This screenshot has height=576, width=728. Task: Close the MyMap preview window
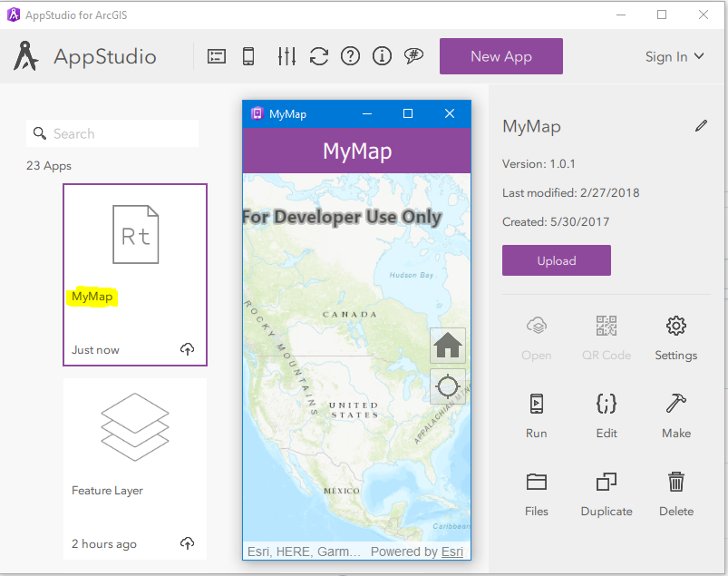click(x=450, y=113)
